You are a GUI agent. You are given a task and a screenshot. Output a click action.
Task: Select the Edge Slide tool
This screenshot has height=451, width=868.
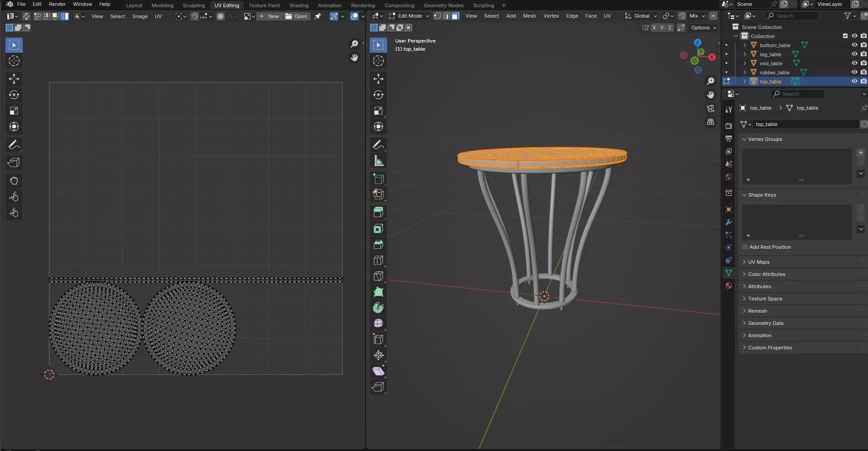tap(378, 339)
